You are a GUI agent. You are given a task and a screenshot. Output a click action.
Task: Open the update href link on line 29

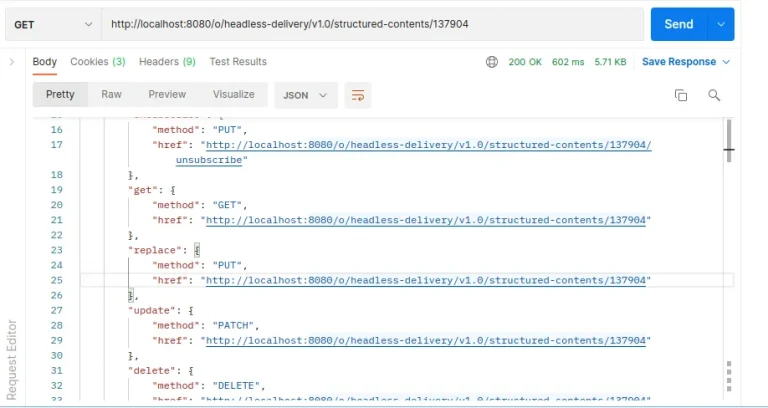tap(426, 340)
